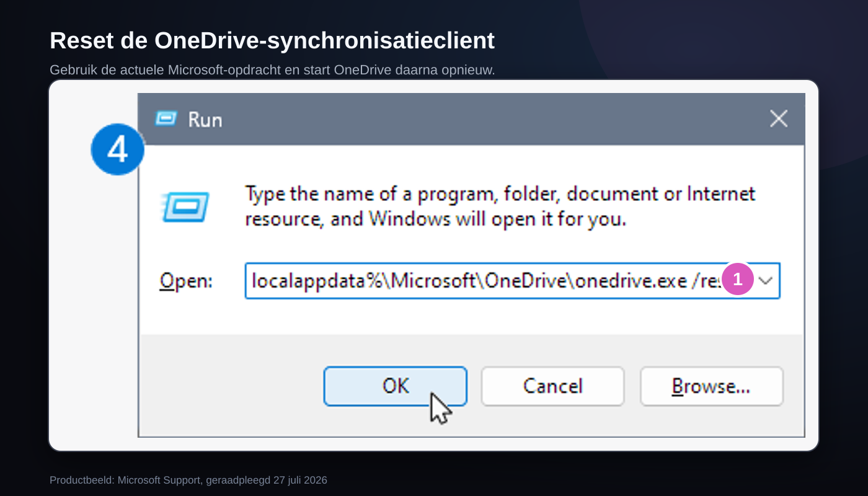Confirm the Run dialog with OK
Image resolution: width=868 pixels, height=496 pixels.
coord(395,386)
